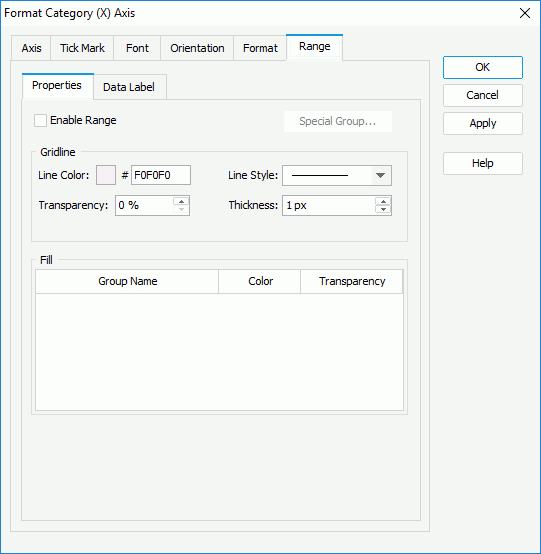Decrease Thickness with down arrow
Image resolution: width=541 pixels, height=554 pixels.
pyautogui.click(x=383, y=210)
